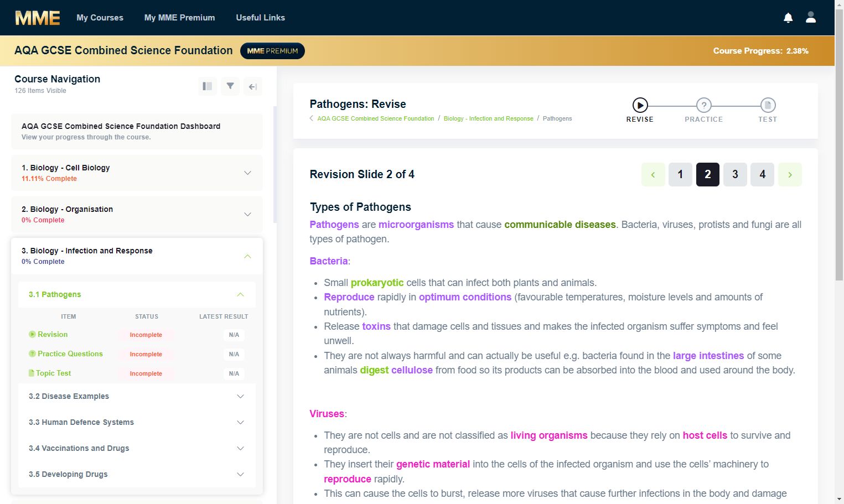Select the REVISE step label
The width and height of the screenshot is (844, 504).
(640, 119)
